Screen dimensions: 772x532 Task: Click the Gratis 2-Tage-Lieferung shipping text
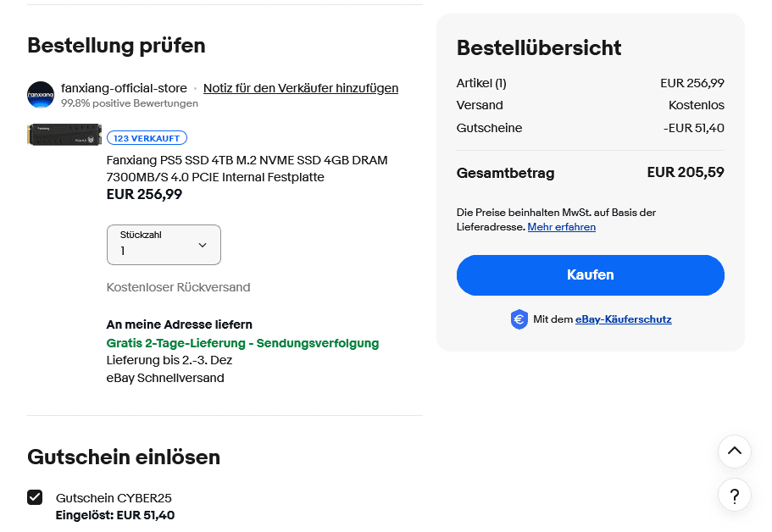click(242, 343)
